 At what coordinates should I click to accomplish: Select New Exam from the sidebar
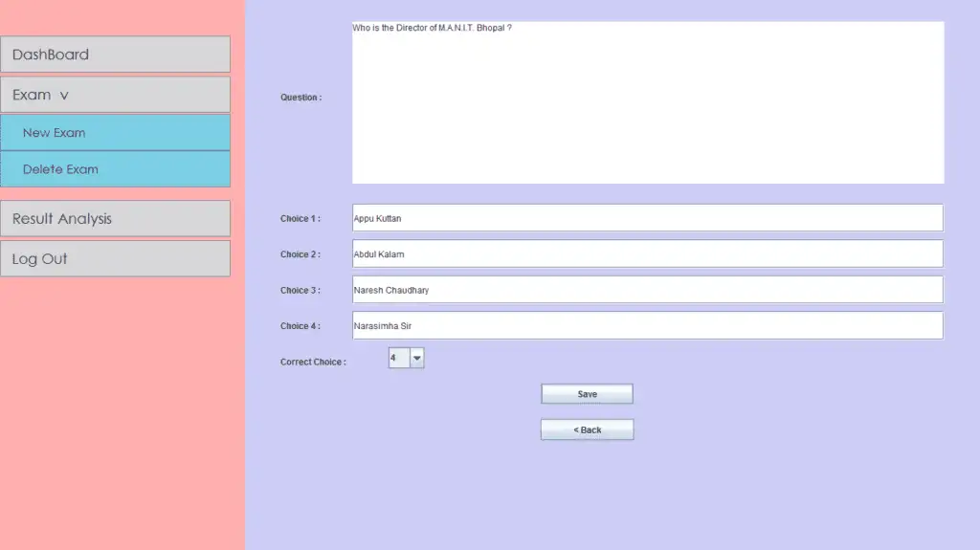tap(115, 133)
